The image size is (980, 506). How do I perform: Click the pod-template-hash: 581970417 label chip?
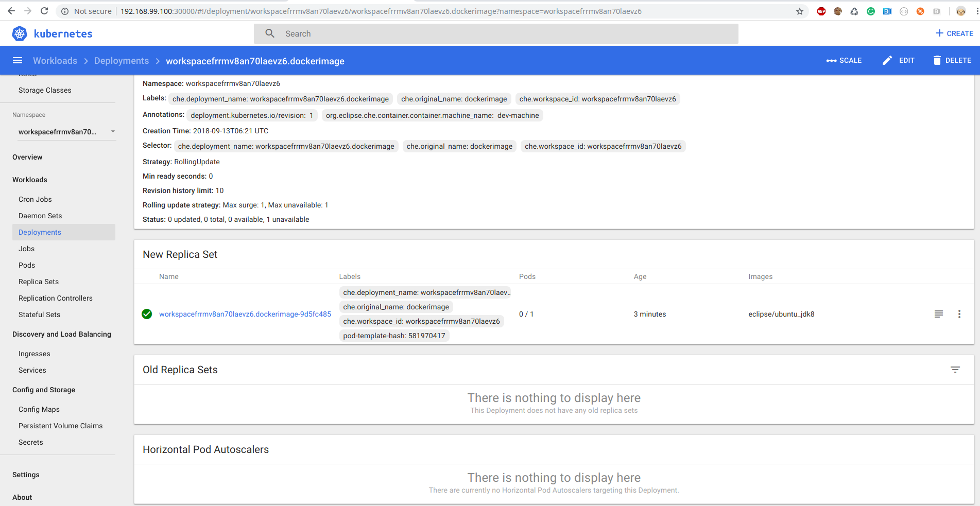[x=394, y=336]
